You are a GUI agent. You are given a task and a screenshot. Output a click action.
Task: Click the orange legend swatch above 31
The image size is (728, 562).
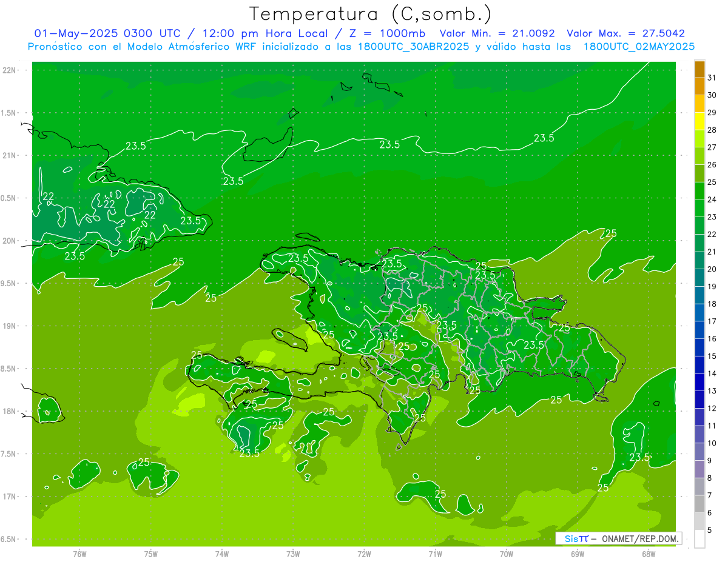click(699, 69)
